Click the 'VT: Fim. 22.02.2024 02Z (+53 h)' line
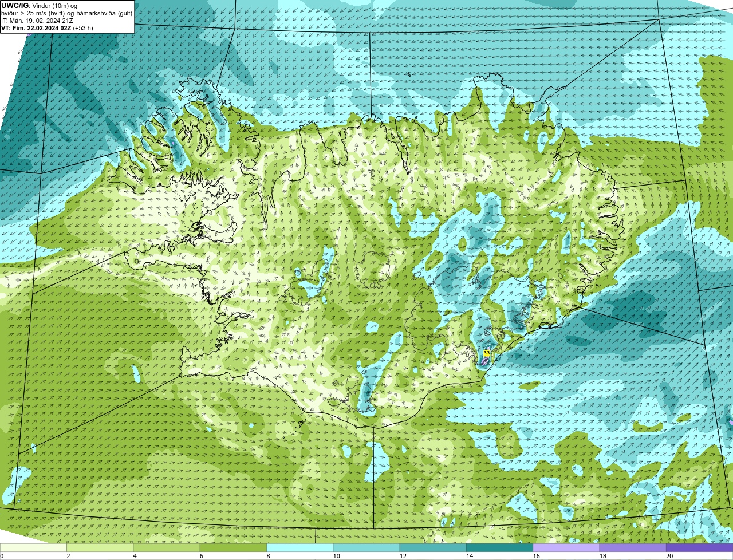The width and height of the screenshot is (733, 560). (47, 28)
